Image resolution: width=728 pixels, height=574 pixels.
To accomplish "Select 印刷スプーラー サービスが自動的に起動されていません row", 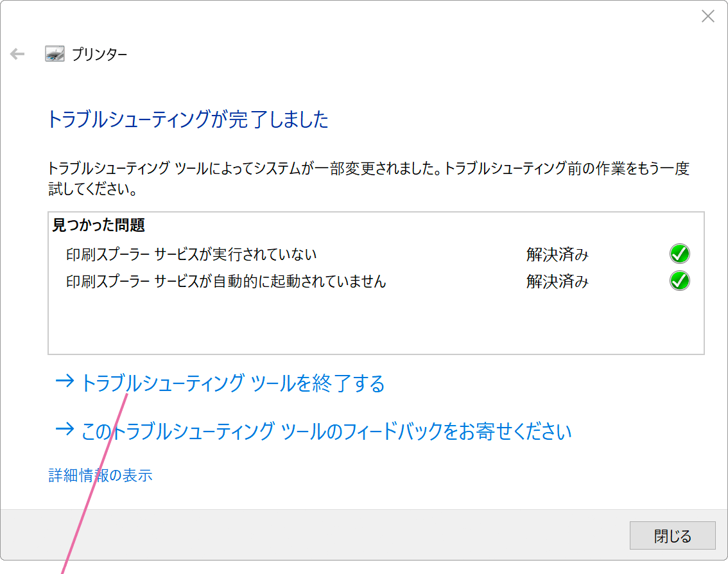I will pyautogui.click(x=226, y=281).
